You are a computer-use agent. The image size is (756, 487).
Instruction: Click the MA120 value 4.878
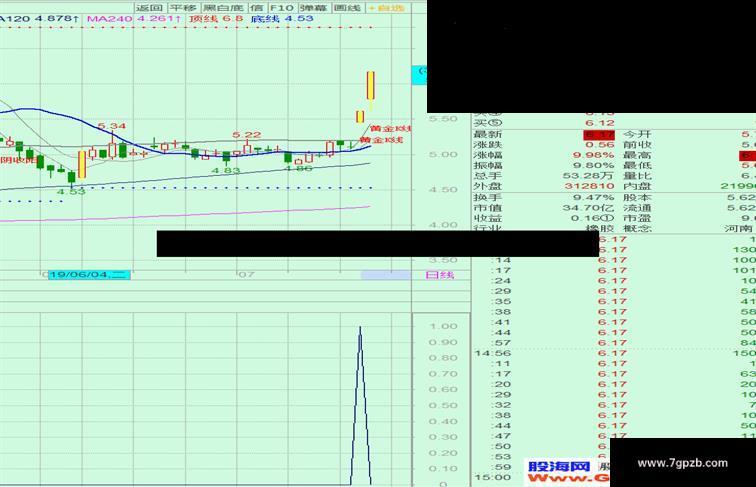pyautogui.click(x=57, y=19)
